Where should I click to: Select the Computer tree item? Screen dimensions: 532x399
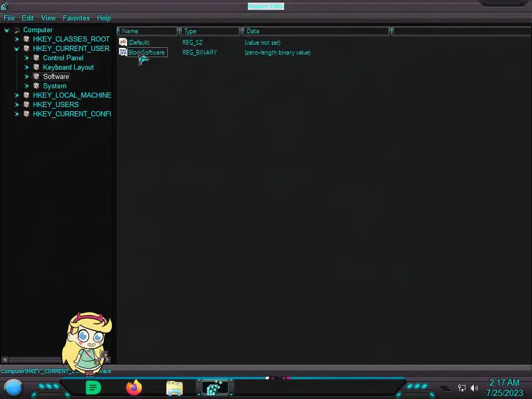click(37, 30)
